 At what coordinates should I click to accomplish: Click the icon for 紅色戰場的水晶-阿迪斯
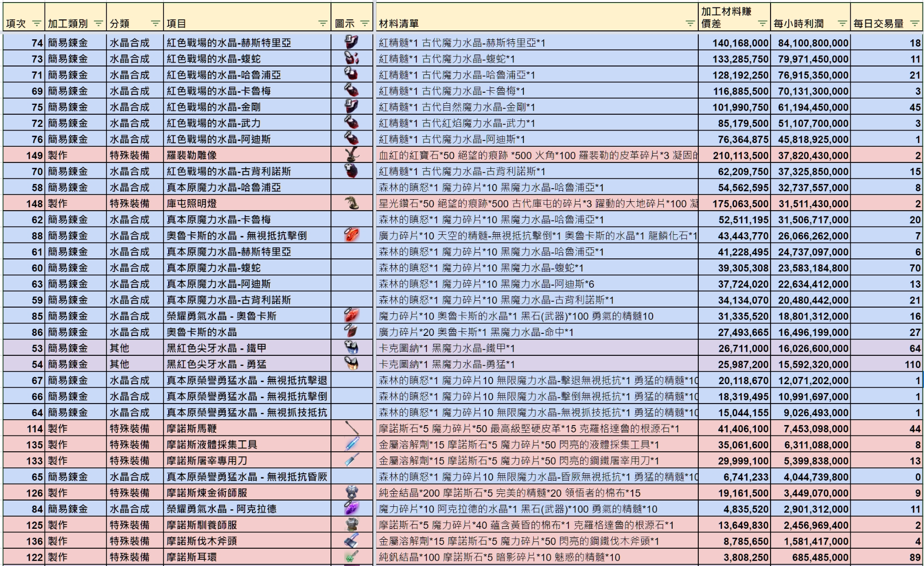351,139
